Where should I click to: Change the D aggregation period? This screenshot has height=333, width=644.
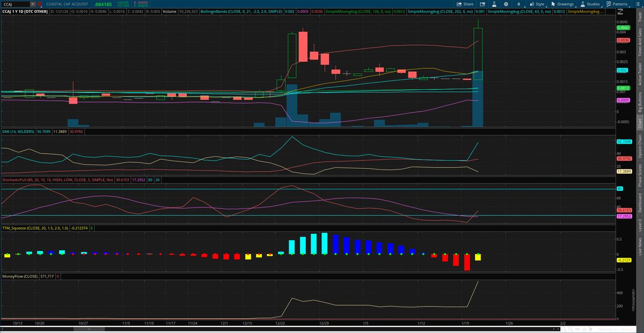pos(519,4)
